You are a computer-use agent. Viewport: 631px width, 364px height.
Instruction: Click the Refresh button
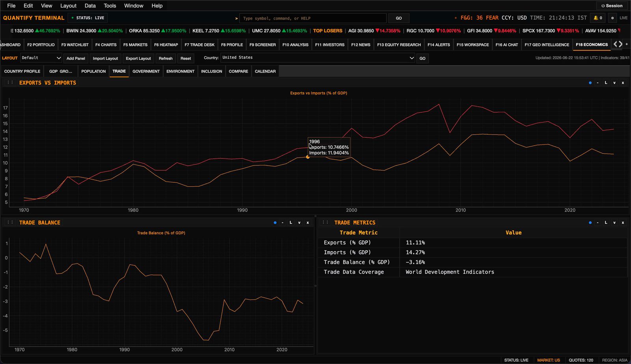point(166,58)
